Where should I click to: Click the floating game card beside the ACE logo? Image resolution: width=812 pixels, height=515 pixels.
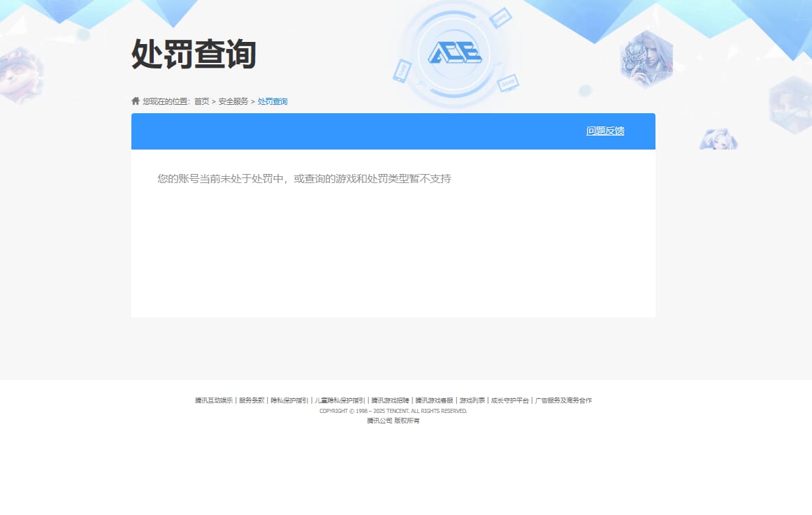click(501, 17)
